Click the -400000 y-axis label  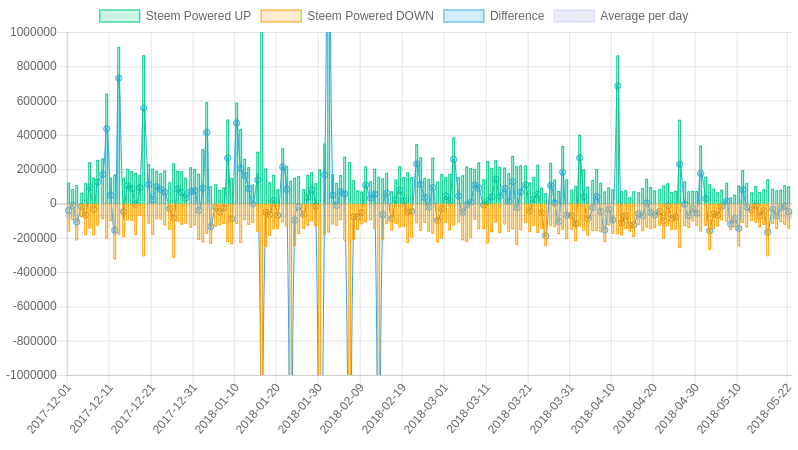tap(34, 272)
